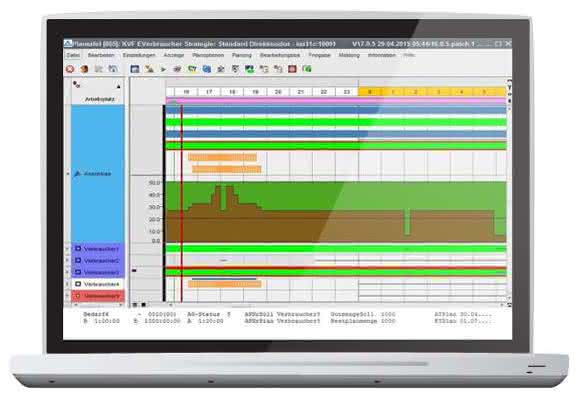Expand the Anschluss row

click(x=67, y=173)
